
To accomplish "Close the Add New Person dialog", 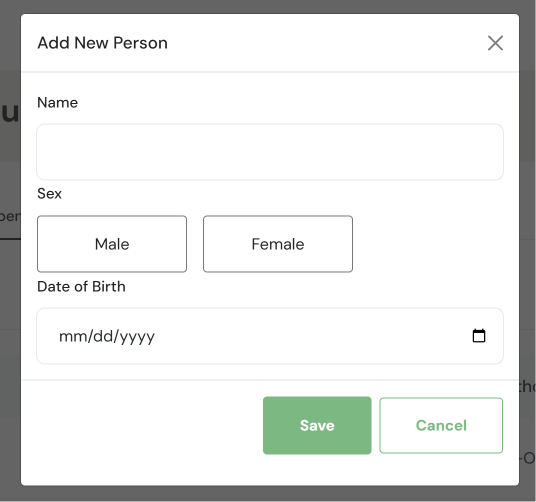I will pyautogui.click(x=495, y=43).
